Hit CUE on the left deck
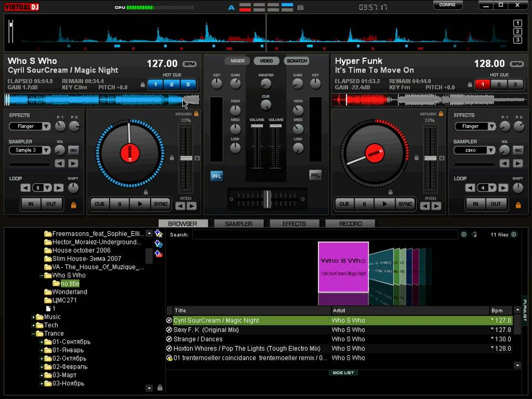532x399 pixels. point(99,204)
